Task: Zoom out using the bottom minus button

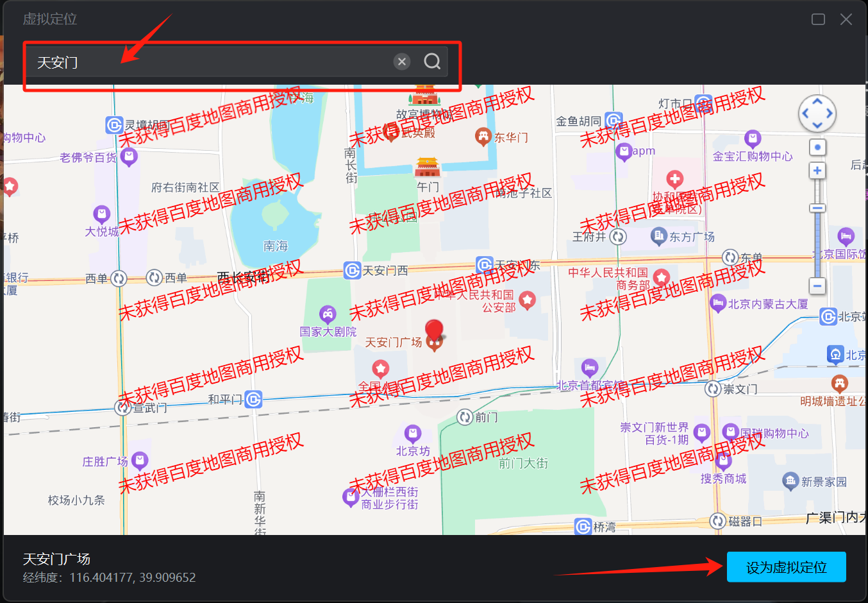Action: pos(817,285)
